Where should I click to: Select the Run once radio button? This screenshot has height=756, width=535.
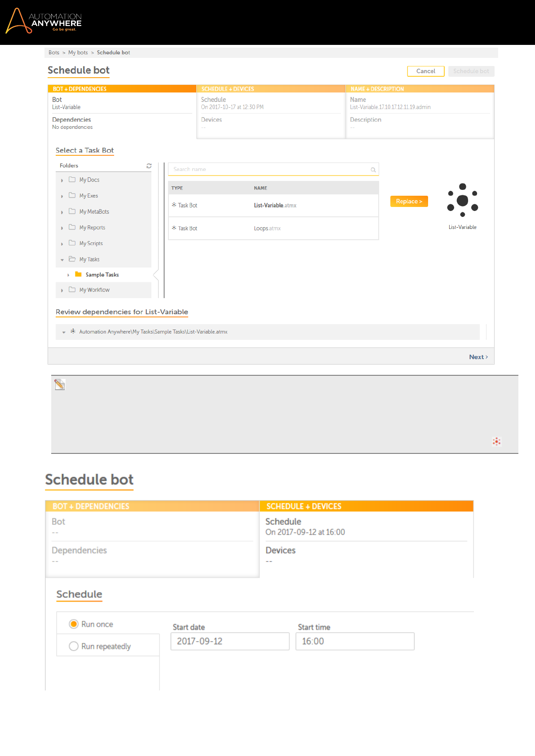74,624
